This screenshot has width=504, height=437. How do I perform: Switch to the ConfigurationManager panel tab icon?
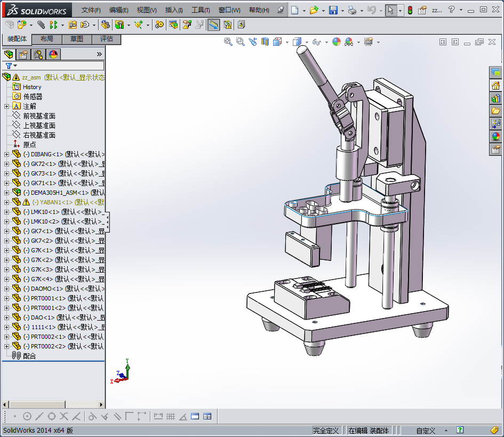[x=38, y=54]
